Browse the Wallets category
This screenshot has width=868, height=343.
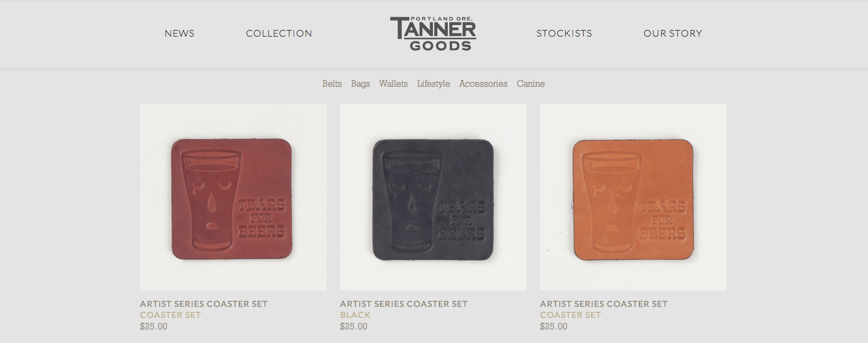393,84
